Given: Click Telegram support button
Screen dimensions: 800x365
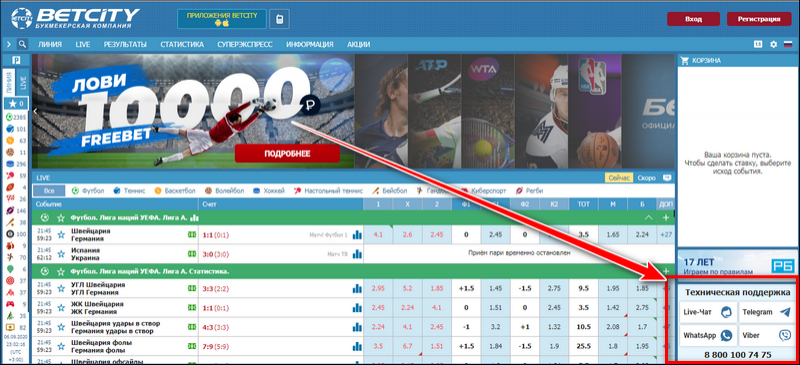Looking at the screenshot, I should (x=767, y=312).
